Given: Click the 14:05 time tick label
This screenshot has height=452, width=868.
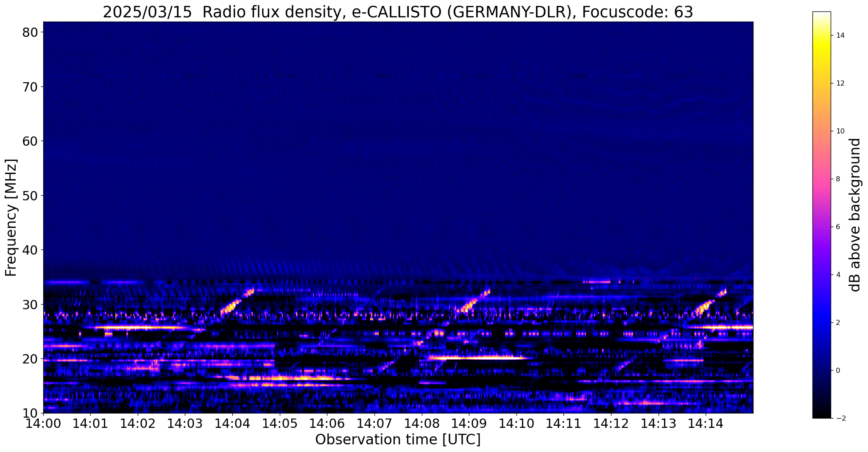Looking at the screenshot, I should [x=280, y=423].
